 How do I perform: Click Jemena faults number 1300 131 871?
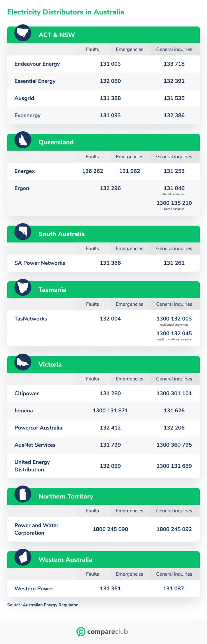(x=110, y=411)
